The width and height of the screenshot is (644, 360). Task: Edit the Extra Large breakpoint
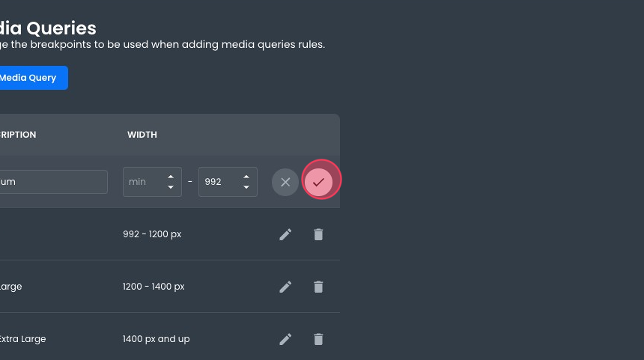(285, 339)
